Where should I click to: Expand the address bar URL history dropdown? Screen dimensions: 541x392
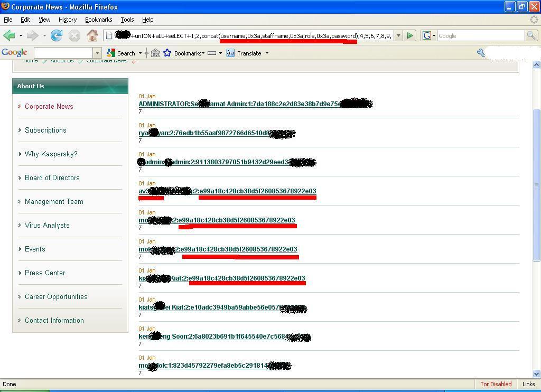coord(398,35)
